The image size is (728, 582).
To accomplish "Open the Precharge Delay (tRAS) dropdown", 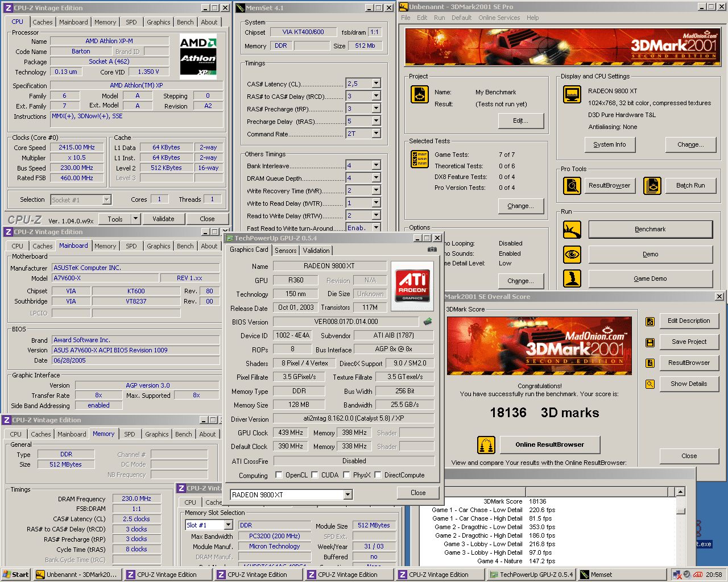I will 376,121.
